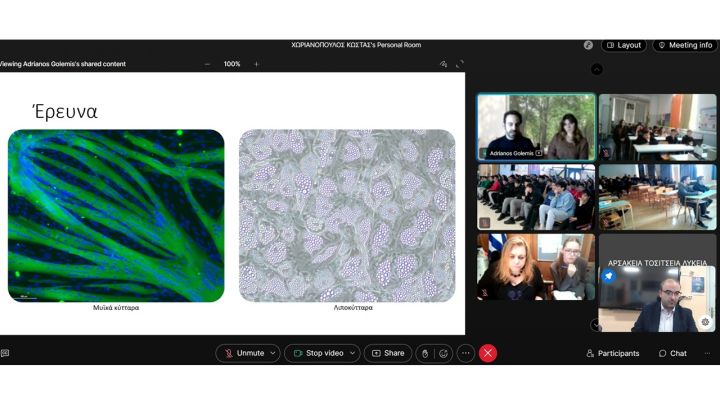Expand audio options arrow next to Unmute

[273, 353]
